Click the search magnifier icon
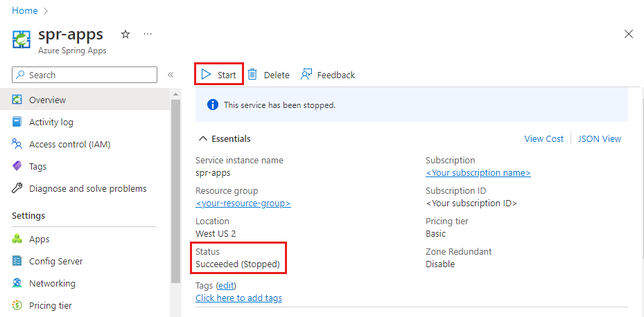The height and width of the screenshot is (317, 644). (21, 75)
